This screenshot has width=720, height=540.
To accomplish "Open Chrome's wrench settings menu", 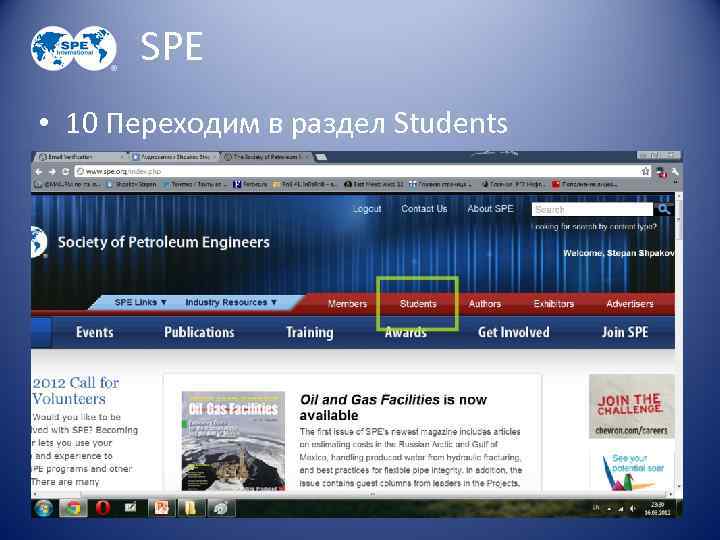I will (x=675, y=172).
